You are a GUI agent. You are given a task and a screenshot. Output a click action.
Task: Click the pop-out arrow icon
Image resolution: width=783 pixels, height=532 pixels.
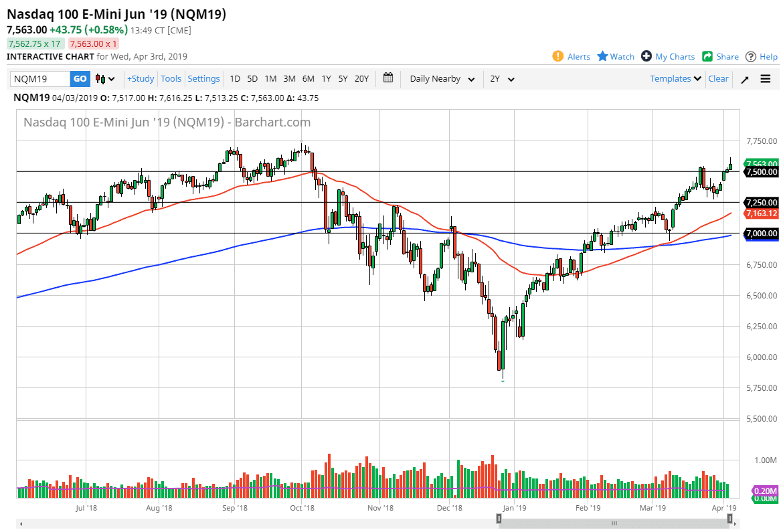745,78
